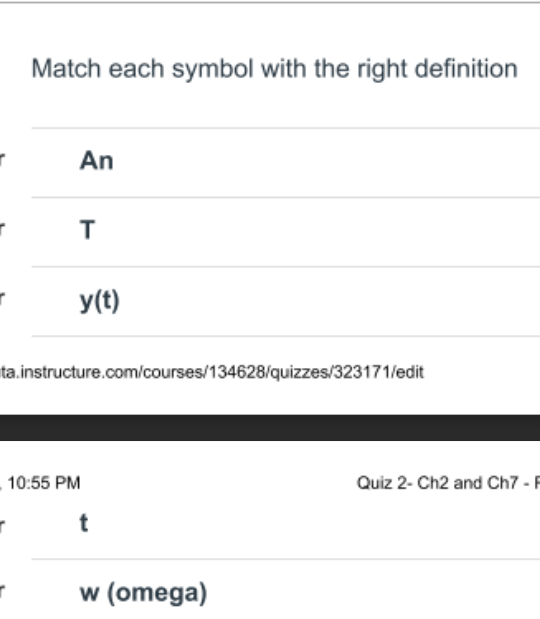Click the 'Quiz 2- Ch2 and Ch7' page title
This screenshot has width=540, height=619.
pos(437,483)
